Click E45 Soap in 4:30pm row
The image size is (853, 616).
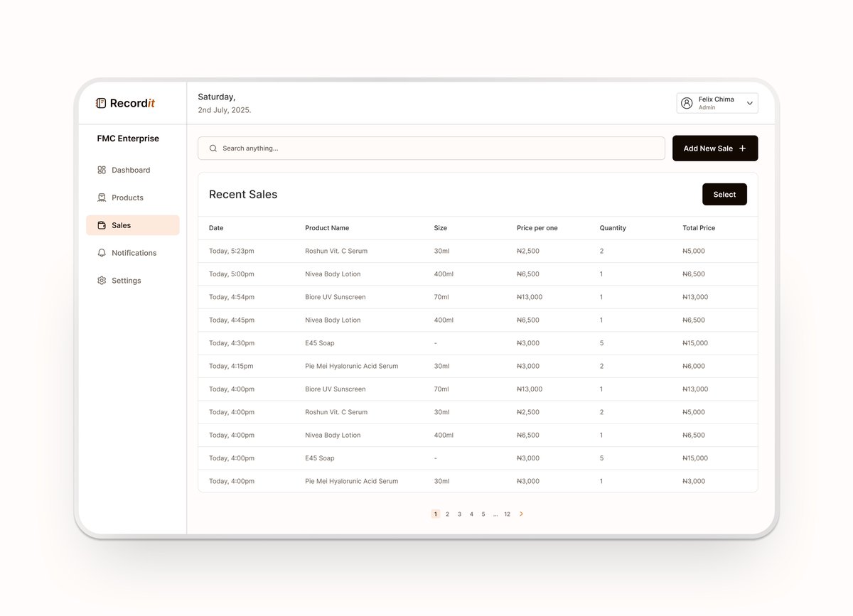320,343
